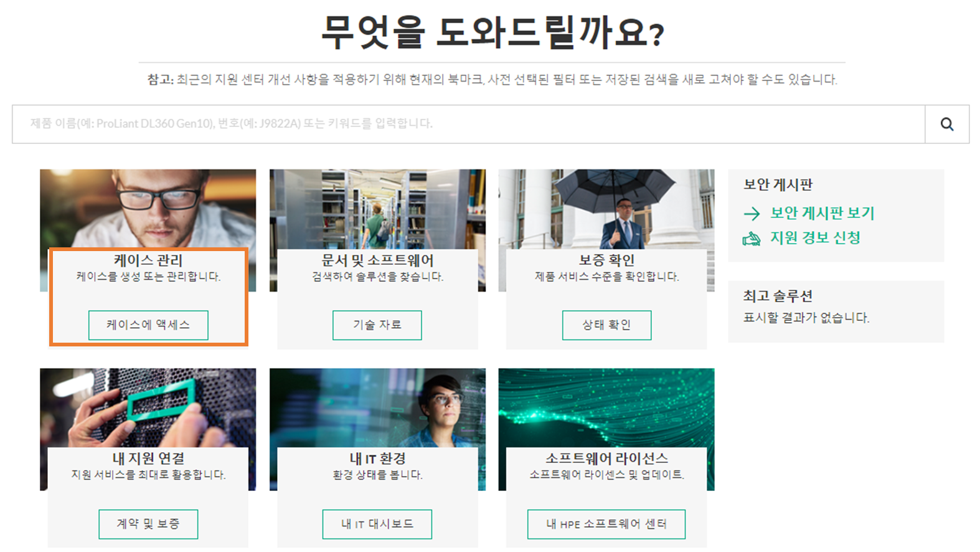Click the magnifier search icon

pyautogui.click(x=946, y=124)
